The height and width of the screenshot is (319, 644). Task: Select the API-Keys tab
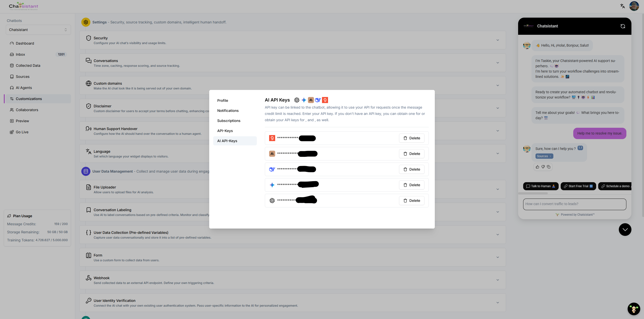(x=235, y=131)
